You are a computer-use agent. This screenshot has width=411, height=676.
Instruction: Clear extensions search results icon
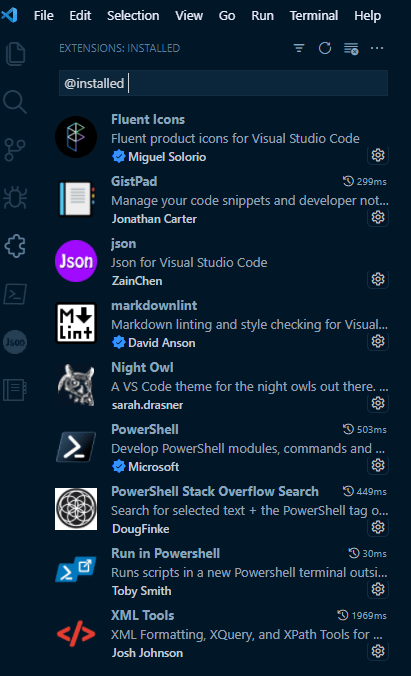(x=351, y=49)
